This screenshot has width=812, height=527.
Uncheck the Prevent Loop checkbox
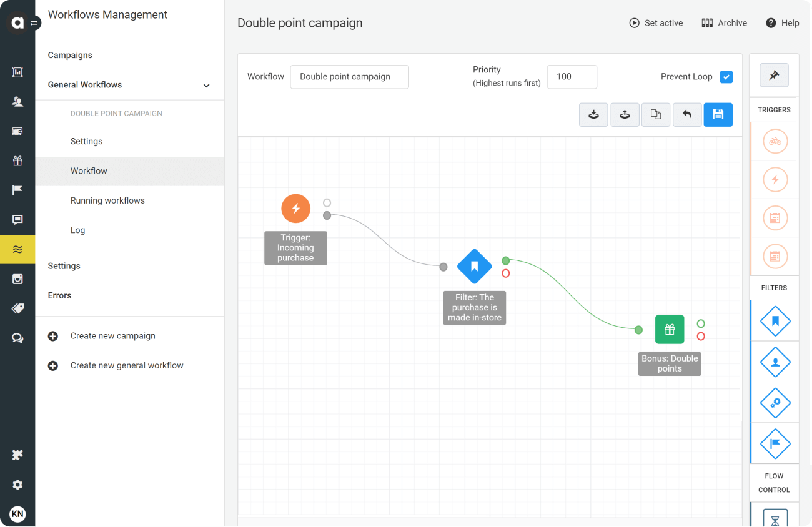(x=726, y=76)
